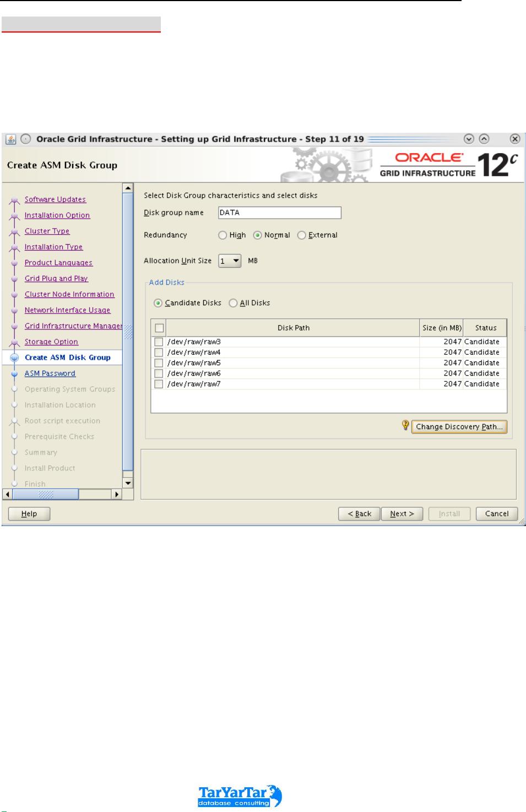The height and width of the screenshot is (812, 526).
Task: Go to the Installation Option step
Action: pos(57,215)
